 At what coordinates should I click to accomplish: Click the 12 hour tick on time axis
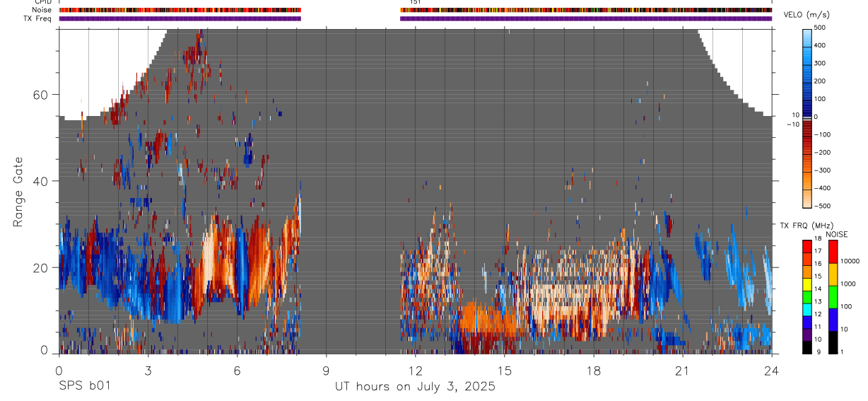tap(416, 371)
